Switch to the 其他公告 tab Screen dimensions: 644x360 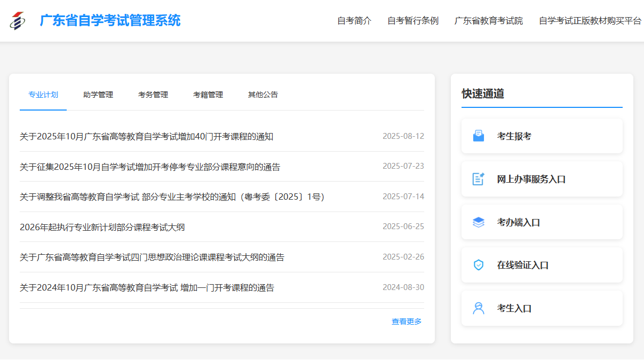(263, 95)
